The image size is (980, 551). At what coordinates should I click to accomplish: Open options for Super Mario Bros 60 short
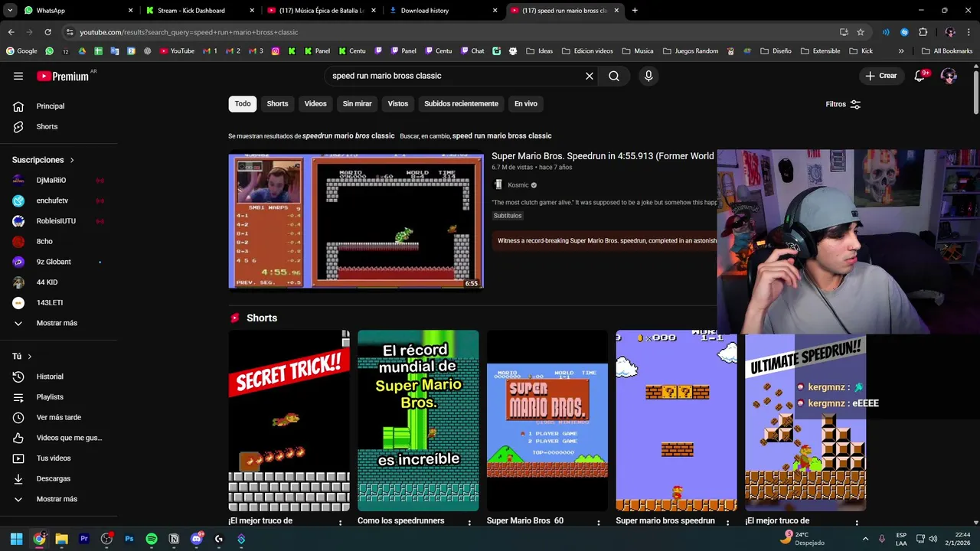(599, 523)
